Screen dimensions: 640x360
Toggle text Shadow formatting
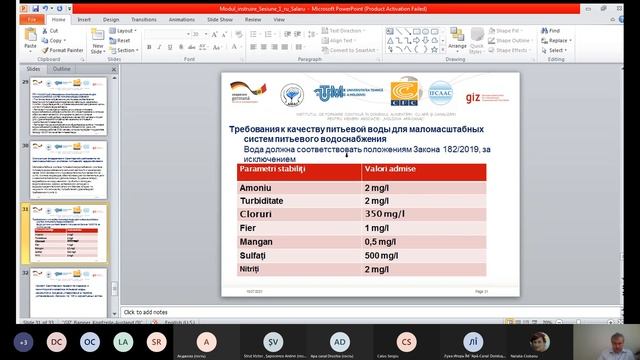[x=181, y=47]
